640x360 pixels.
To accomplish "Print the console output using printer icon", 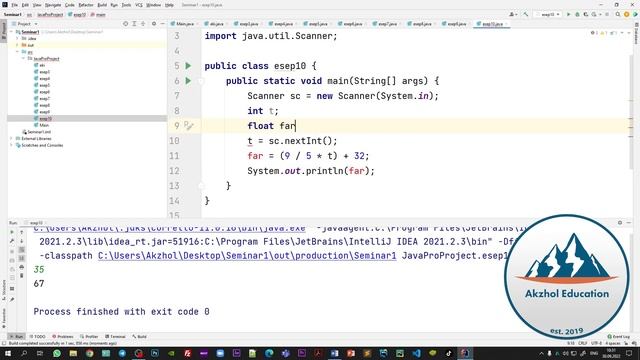I will coord(22,267).
